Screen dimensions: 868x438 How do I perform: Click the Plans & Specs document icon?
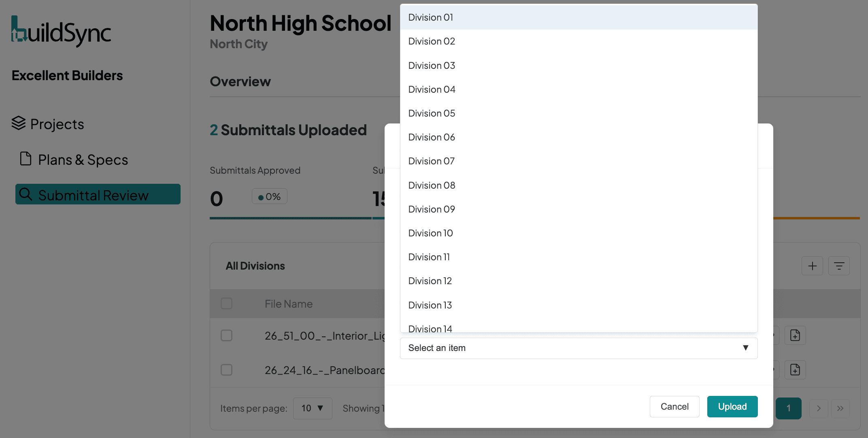point(26,159)
